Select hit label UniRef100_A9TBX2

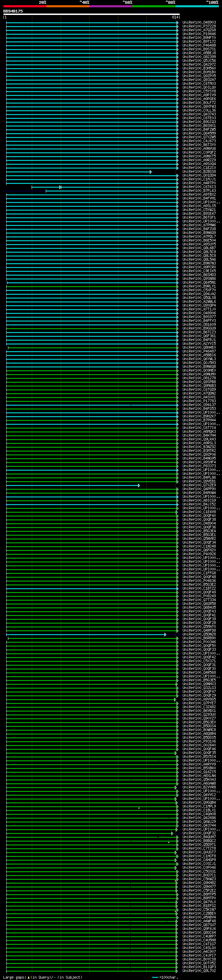coord(199,194)
